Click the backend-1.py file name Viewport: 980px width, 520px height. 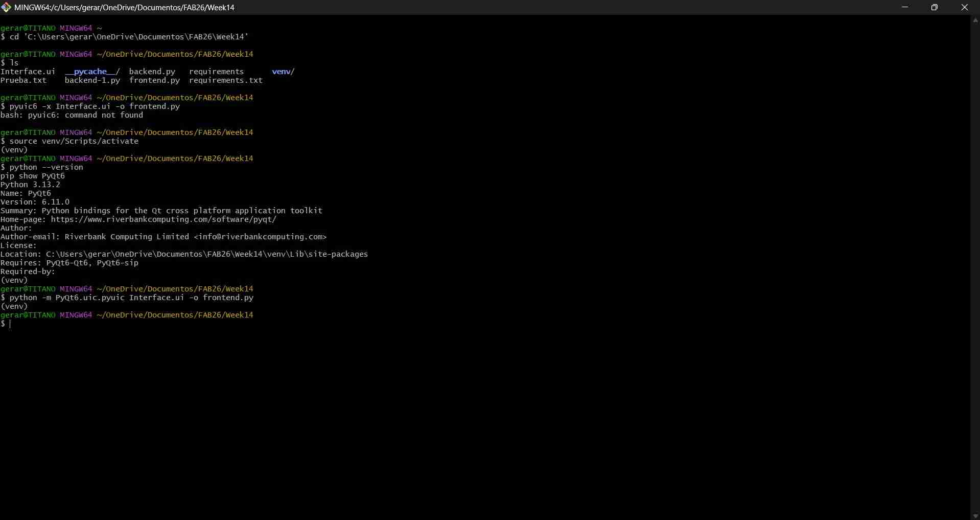(x=92, y=80)
